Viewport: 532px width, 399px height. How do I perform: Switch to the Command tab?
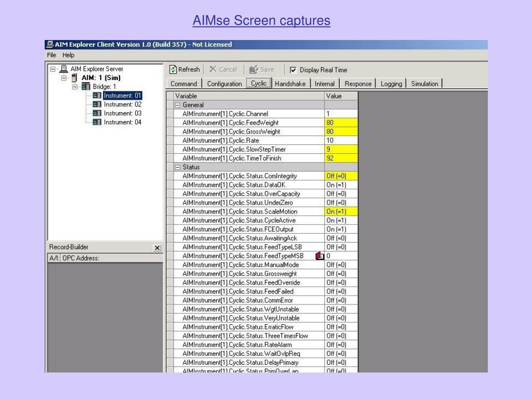[183, 84]
